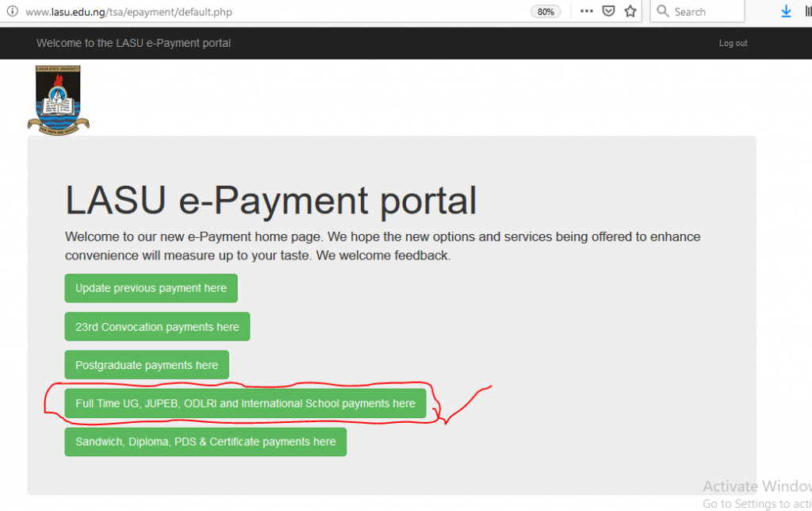This screenshot has width=812, height=511.
Task: Click the welcome paragraph mentioning feedback
Action: tap(383, 246)
